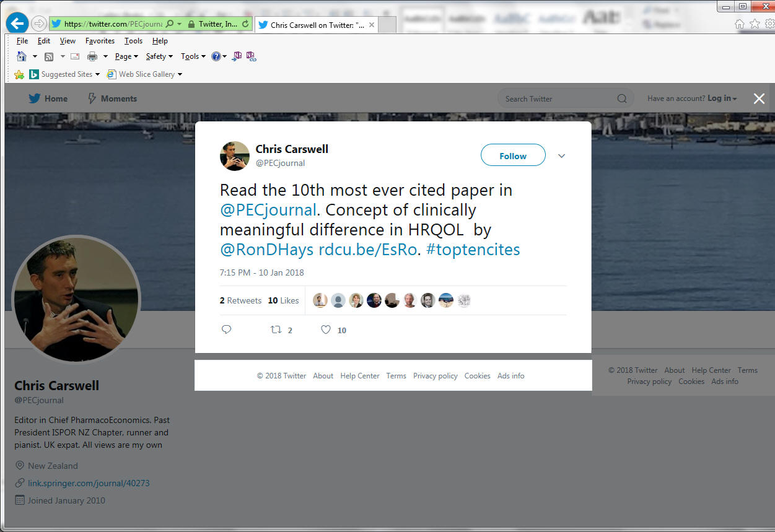Click the Home icon in the command bar
The height and width of the screenshot is (532, 775).
pos(22,56)
